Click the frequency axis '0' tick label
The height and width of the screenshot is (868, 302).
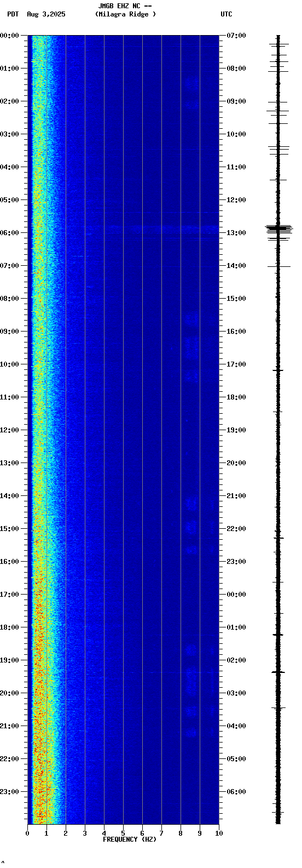pos(27,833)
